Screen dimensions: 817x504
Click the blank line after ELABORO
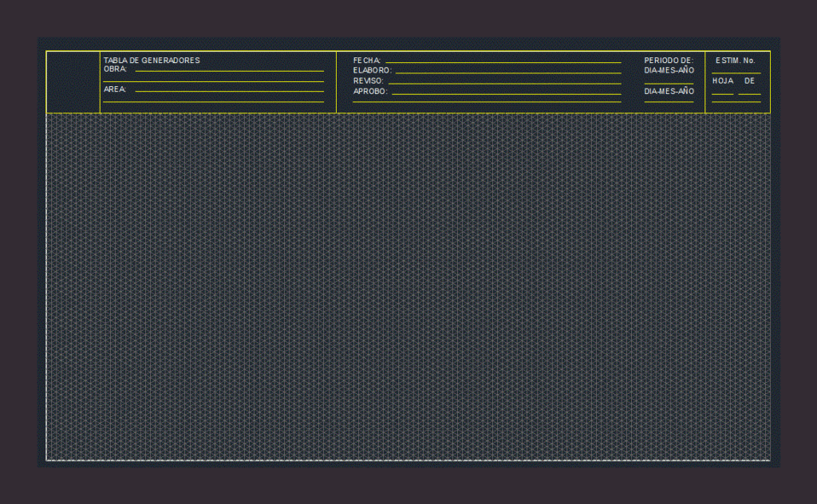[x=508, y=73]
